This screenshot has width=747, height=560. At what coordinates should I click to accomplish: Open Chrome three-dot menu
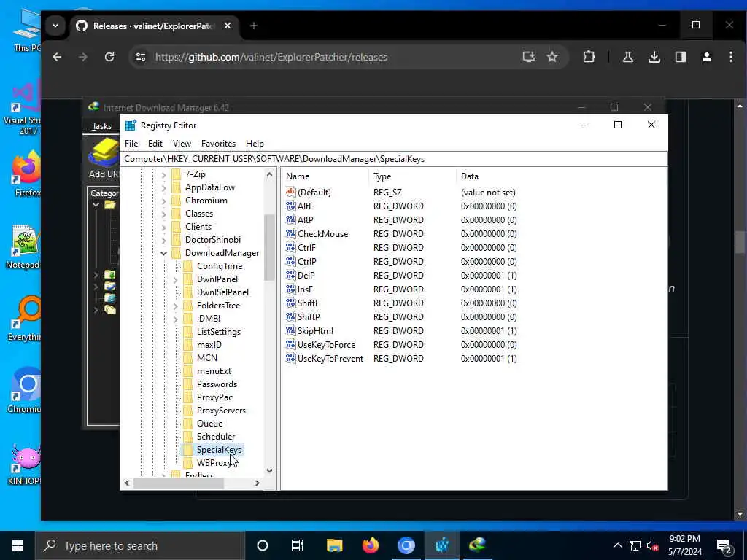point(731,57)
